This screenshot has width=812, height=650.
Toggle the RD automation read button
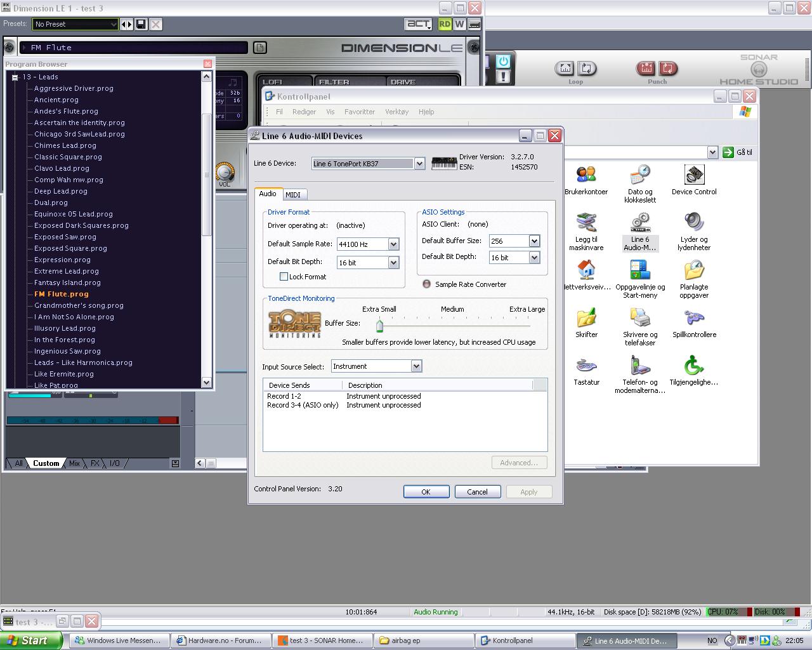pos(445,24)
